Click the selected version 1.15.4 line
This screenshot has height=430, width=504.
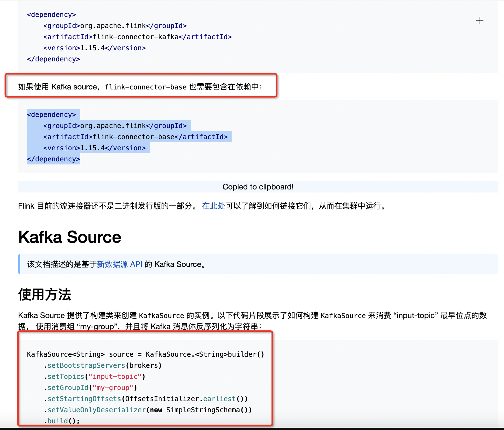coord(94,148)
